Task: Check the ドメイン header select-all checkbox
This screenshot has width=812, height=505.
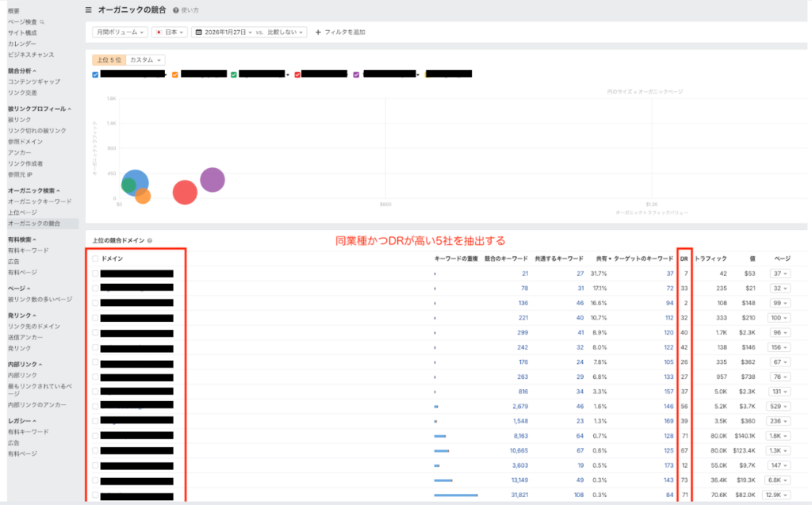Action: tap(96, 258)
